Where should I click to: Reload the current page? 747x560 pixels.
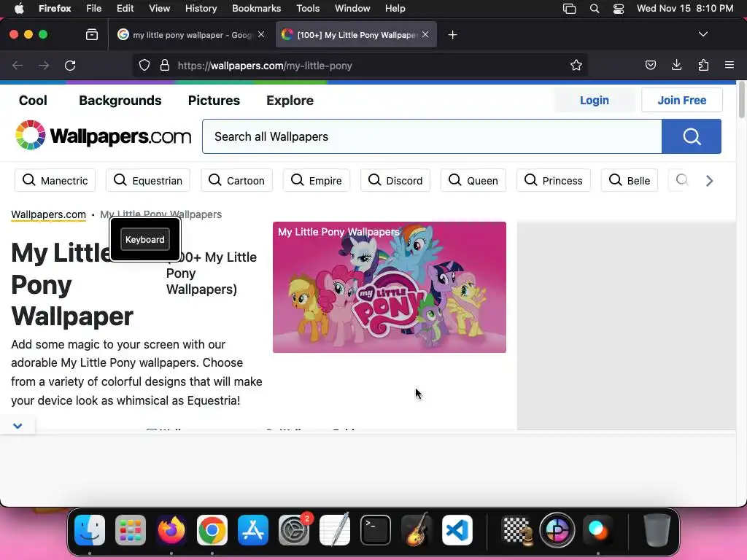pos(70,65)
